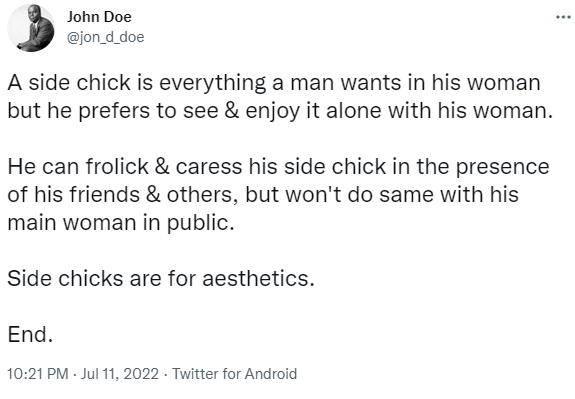Open the John Doe display name
This screenshot has width=575, height=399.
tap(99, 17)
